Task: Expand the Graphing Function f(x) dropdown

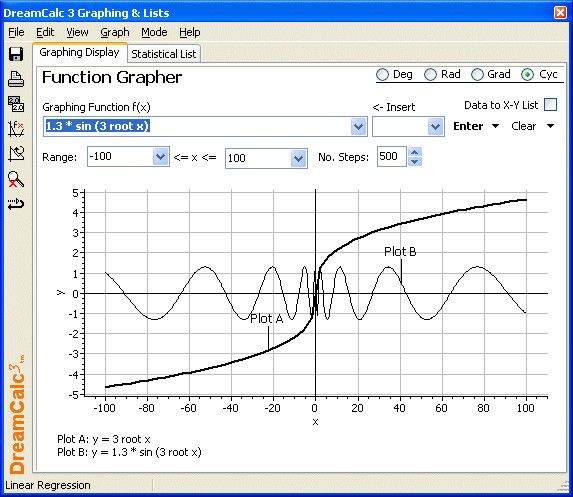Action: [x=359, y=127]
